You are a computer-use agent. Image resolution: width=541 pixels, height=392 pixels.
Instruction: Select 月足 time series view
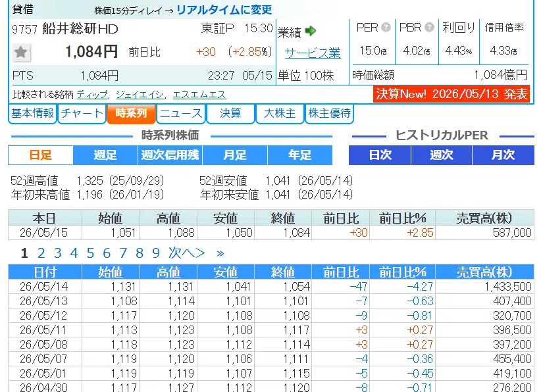[235, 155]
